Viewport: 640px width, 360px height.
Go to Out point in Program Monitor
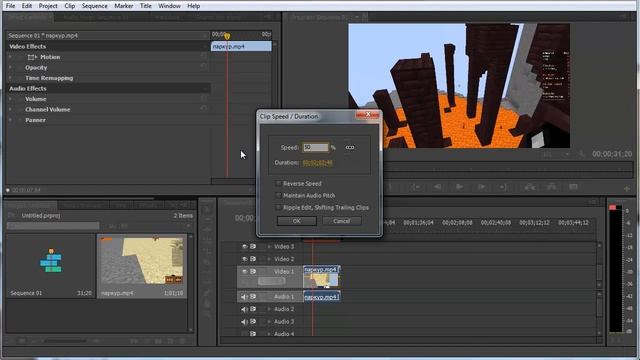tap(503, 187)
